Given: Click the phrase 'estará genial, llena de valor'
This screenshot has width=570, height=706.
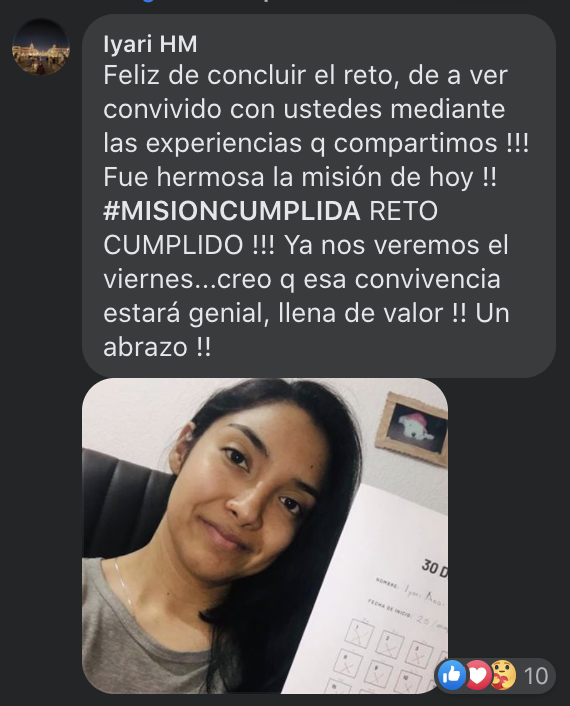Looking at the screenshot, I should tap(273, 313).
